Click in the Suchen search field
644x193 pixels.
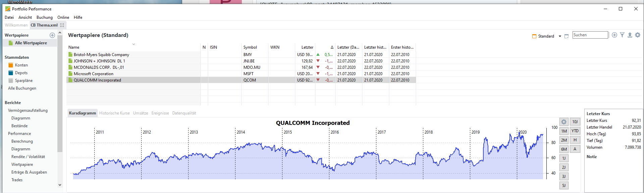click(x=590, y=35)
